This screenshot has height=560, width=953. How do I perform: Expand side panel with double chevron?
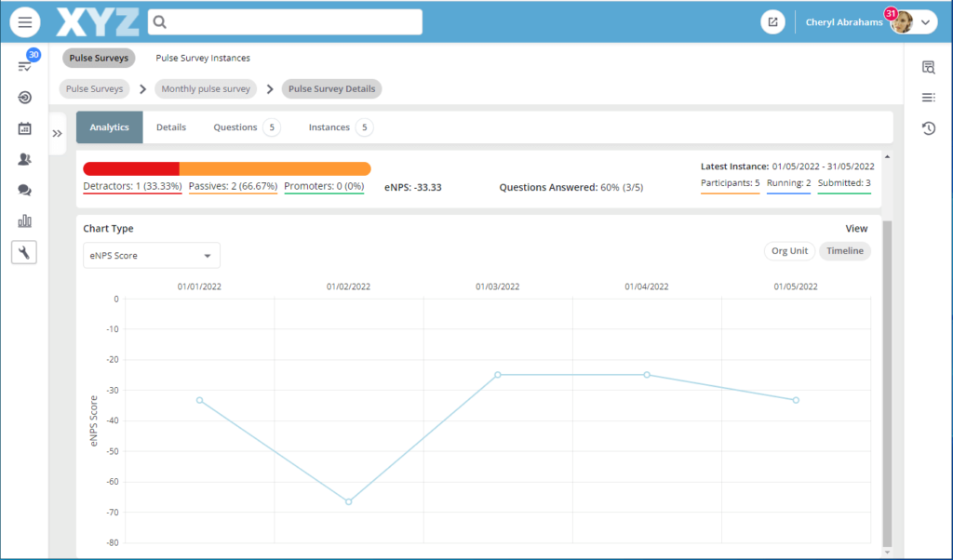57,134
